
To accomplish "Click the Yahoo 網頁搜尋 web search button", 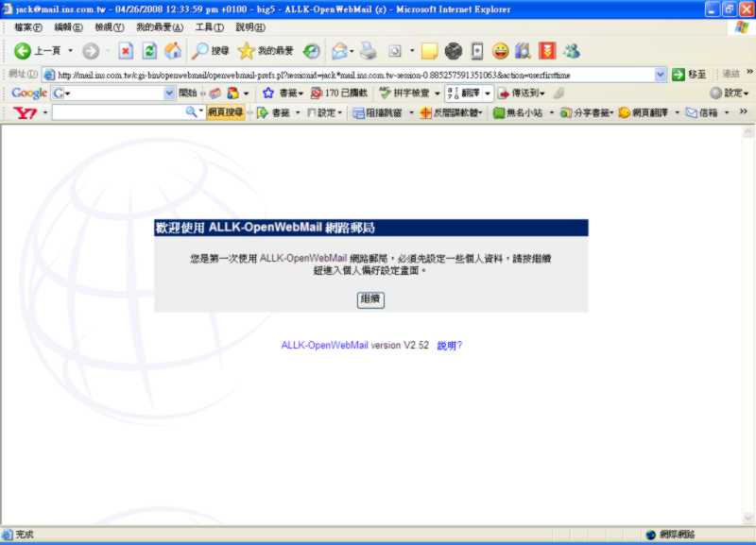I will [225, 112].
